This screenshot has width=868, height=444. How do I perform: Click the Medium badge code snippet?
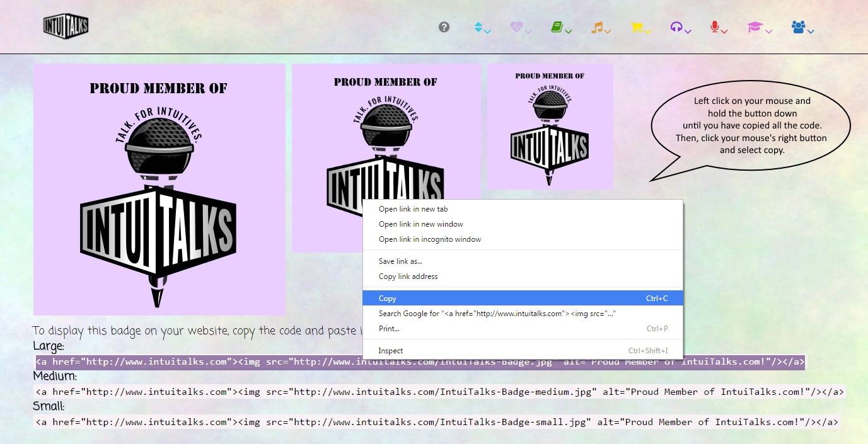[x=439, y=392]
